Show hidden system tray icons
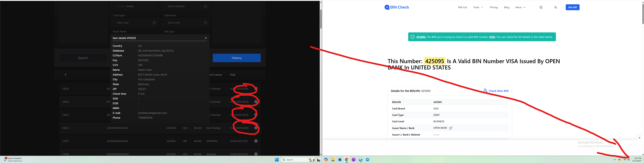The height and width of the screenshot is (163, 644). coord(615,160)
